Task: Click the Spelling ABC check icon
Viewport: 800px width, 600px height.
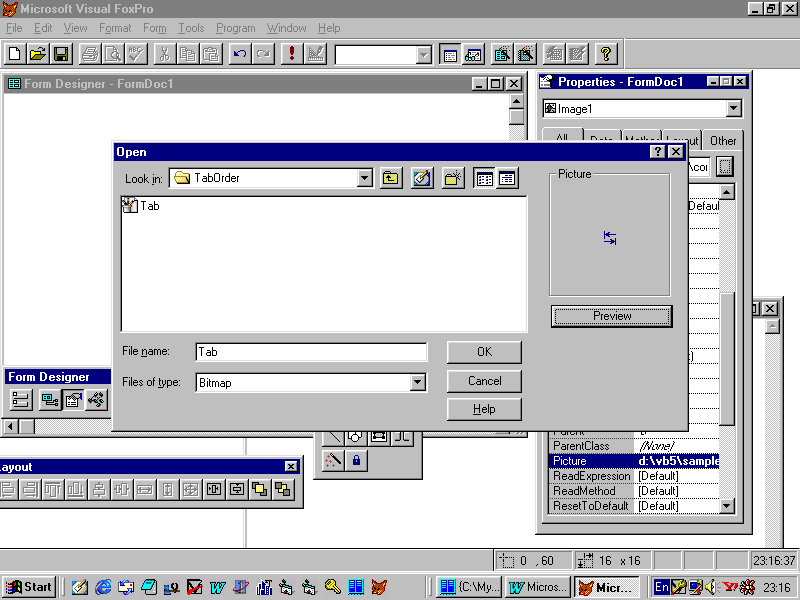Action: 136,54
